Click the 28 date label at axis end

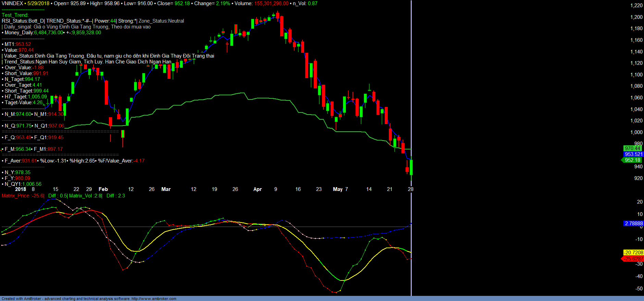pyautogui.click(x=410, y=189)
